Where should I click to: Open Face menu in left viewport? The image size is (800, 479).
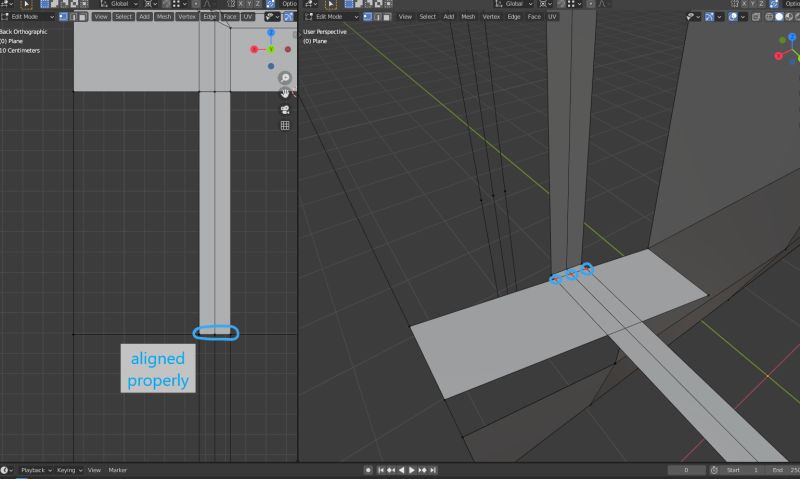[230, 17]
